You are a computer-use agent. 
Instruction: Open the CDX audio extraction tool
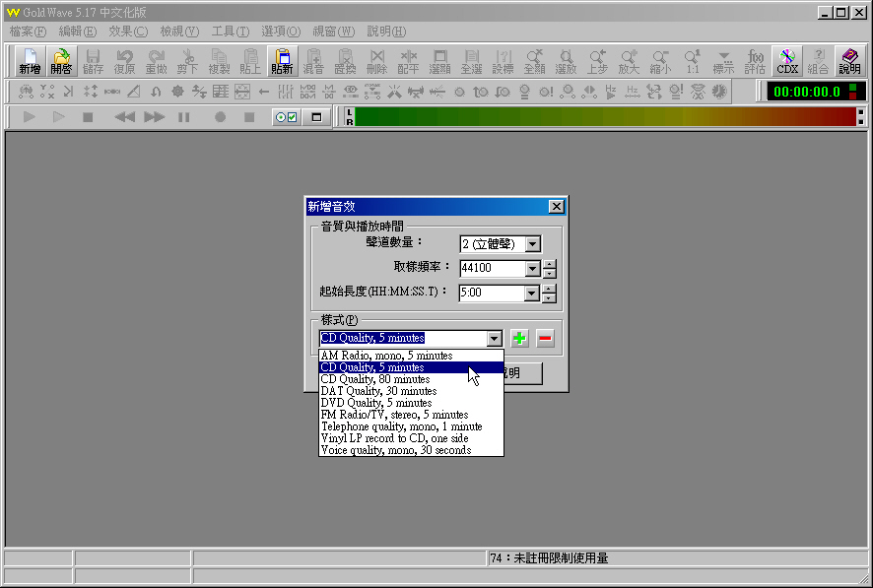point(787,61)
